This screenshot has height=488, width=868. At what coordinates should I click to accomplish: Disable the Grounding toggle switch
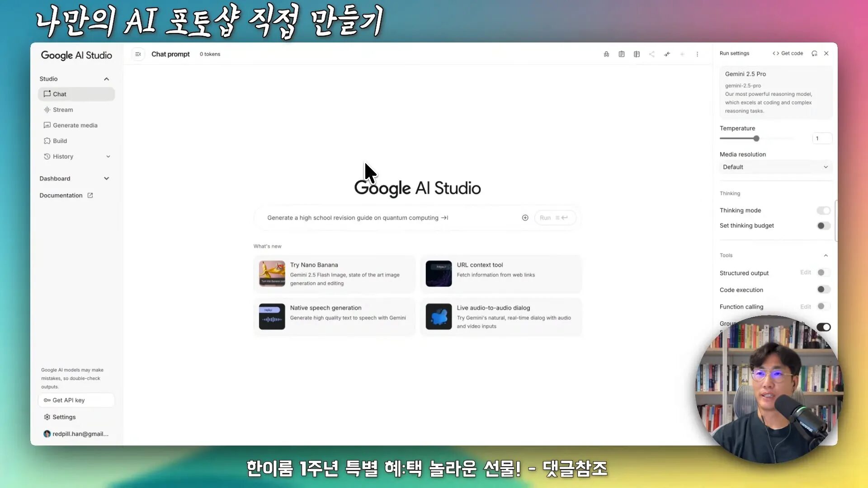coord(823,327)
